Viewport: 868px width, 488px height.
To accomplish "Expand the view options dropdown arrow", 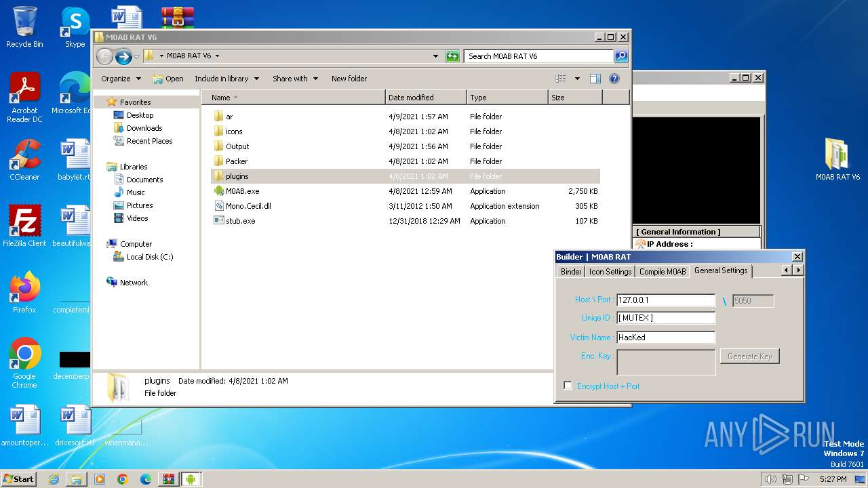I will pos(577,79).
